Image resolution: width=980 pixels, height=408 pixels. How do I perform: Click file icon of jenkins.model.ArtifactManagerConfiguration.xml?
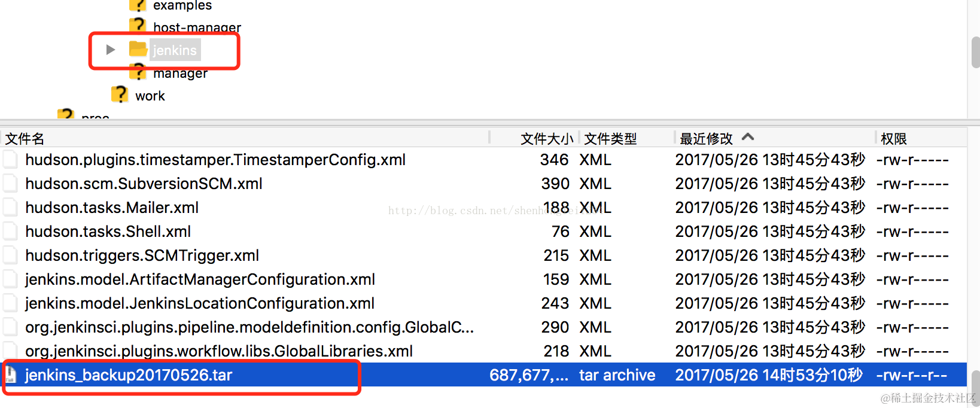pyautogui.click(x=10, y=279)
